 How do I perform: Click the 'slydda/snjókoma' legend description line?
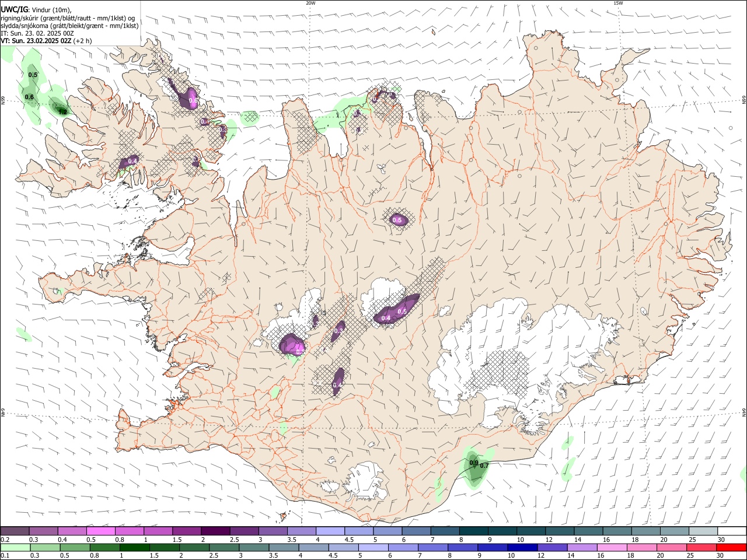point(69,26)
